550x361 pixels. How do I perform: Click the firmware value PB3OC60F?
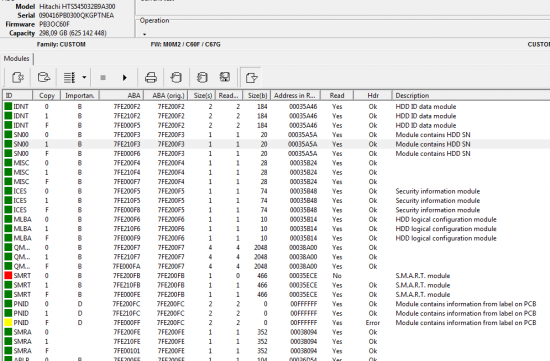tap(54, 24)
